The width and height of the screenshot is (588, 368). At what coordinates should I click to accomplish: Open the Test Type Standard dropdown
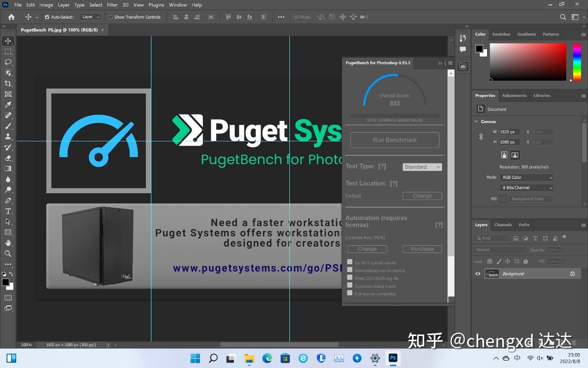[x=422, y=167]
